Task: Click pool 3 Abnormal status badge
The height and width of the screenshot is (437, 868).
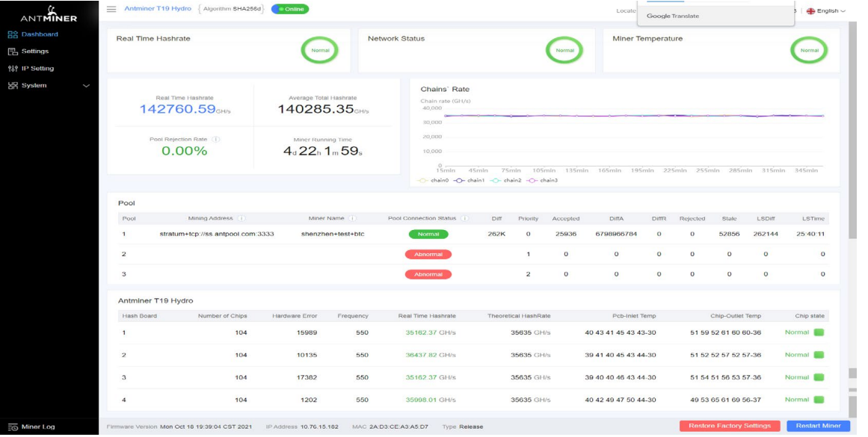Action: pos(428,274)
